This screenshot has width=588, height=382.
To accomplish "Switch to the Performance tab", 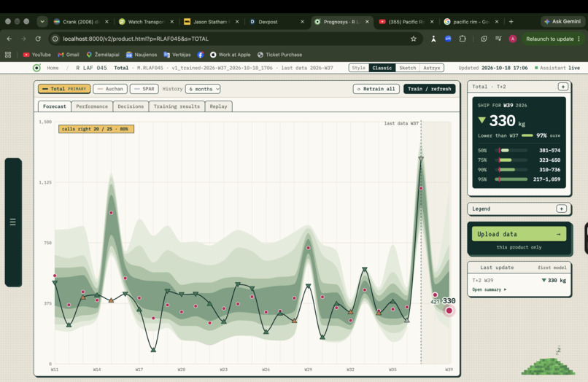I will click(92, 106).
